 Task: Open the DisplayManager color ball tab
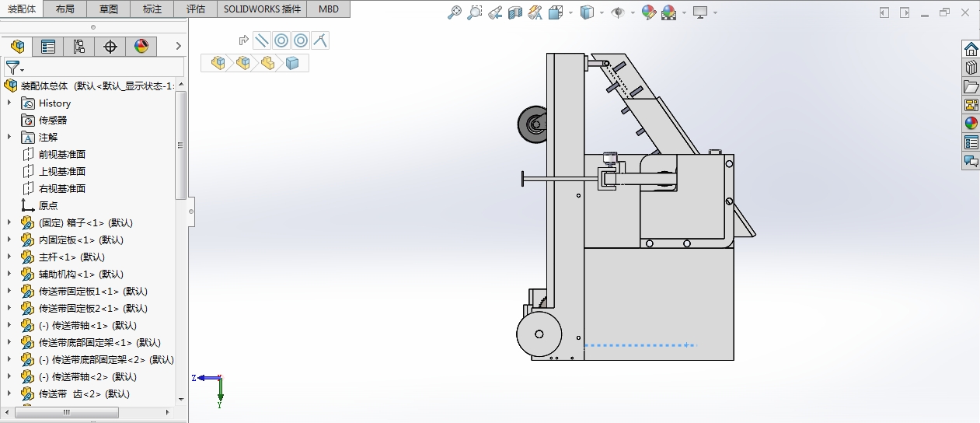[141, 47]
